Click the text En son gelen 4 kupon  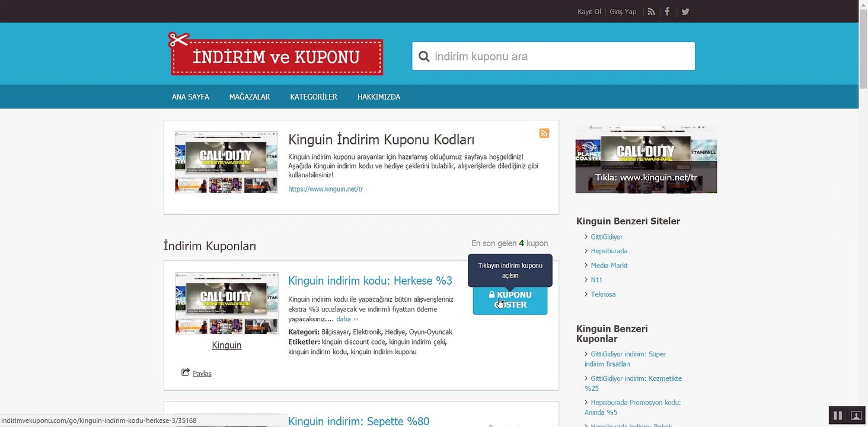click(x=510, y=243)
